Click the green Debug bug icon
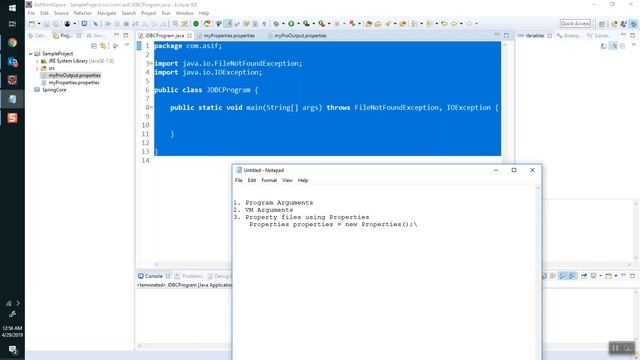The image size is (640, 360). (x=276, y=24)
